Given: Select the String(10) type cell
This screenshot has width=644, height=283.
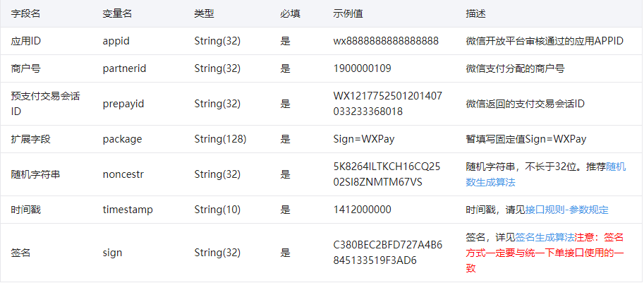Looking at the screenshot, I should (217, 210).
